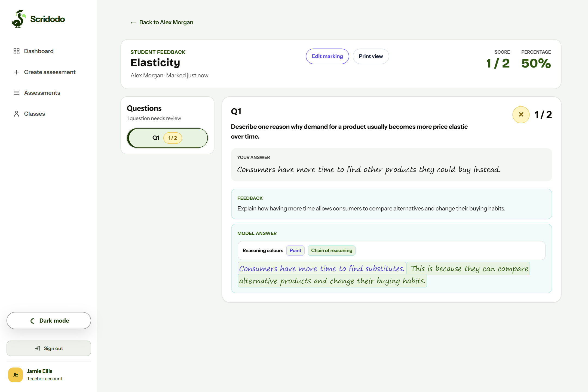This screenshot has width=588, height=392.
Task: Click the Sign out button
Action: pyautogui.click(x=49, y=348)
